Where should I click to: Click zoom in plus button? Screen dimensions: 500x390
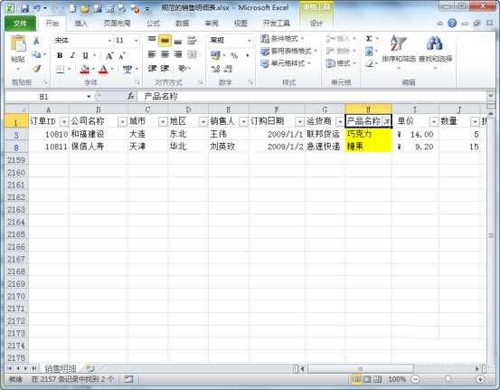[480, 379]
